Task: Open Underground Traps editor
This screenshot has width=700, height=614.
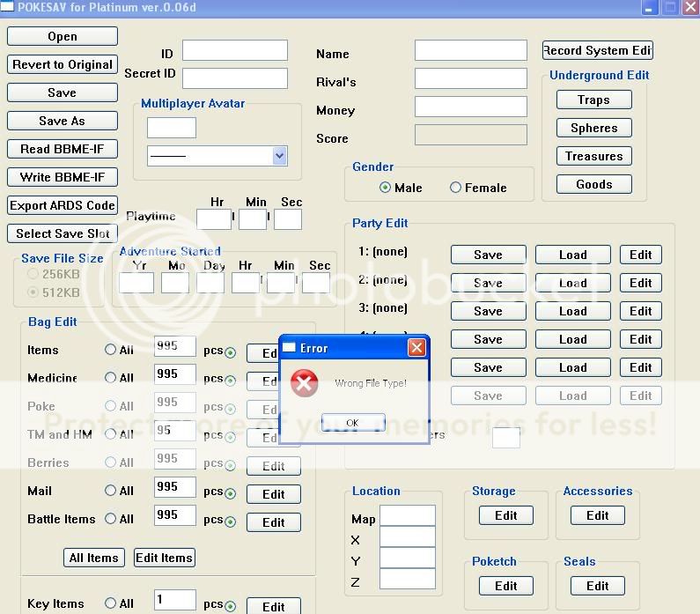Action: 593,100
